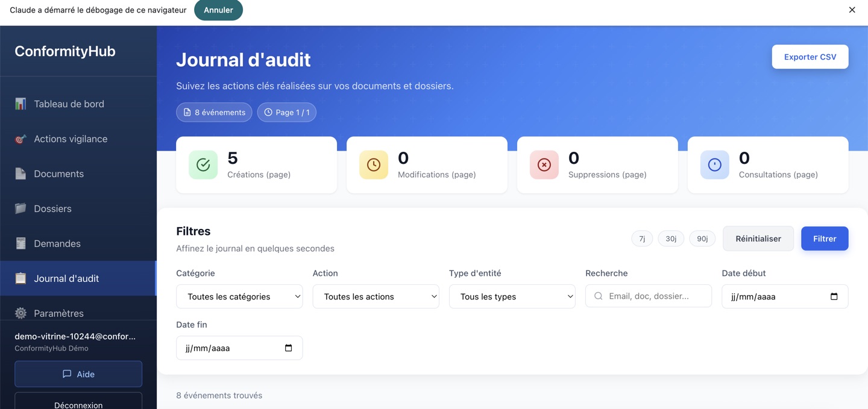Click the chat bubble icon on Aide

(x=67, y=374)
